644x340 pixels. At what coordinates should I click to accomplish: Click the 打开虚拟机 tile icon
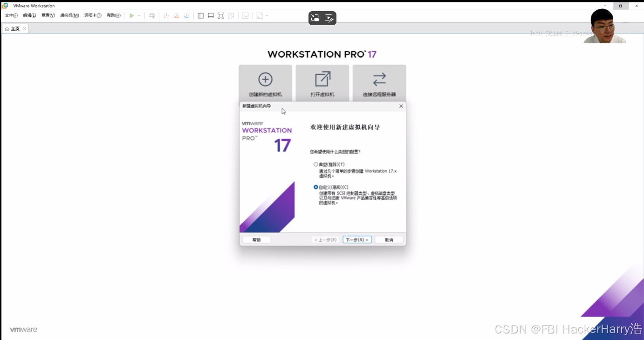pyautogui.click(x=322, y=79)
